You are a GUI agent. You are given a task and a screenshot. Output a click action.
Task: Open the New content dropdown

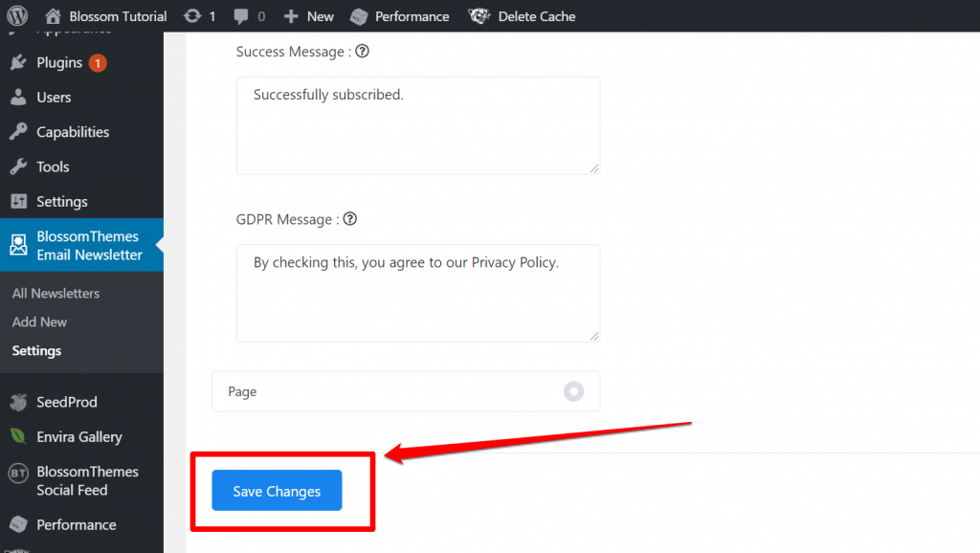pos(309,16)
